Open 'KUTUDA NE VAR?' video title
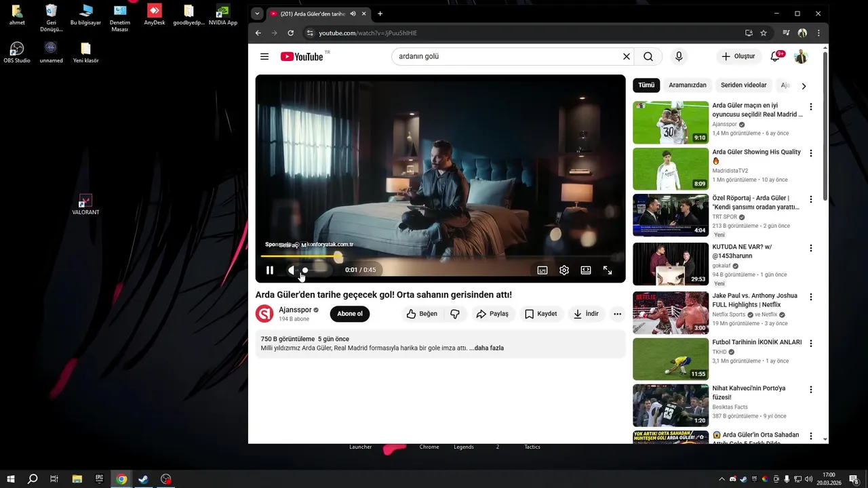Screen dimensions: 868x488 click(x=742, y=251)
